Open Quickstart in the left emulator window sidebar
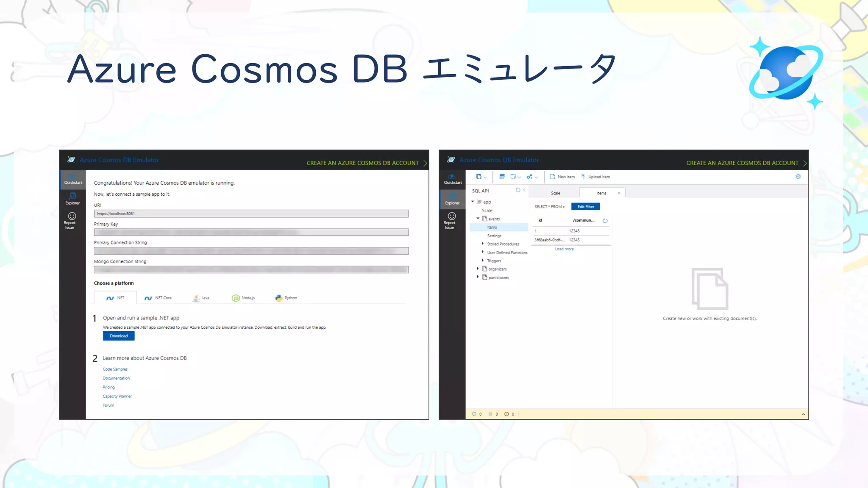Image resolution: width=868 pixels, height=488 pixels. click(73, 180)
